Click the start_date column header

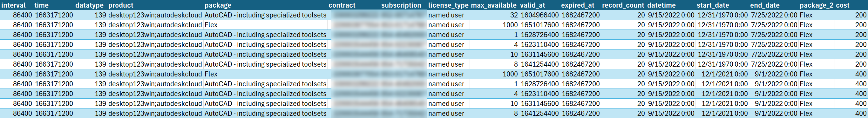(x=713, y=5)
